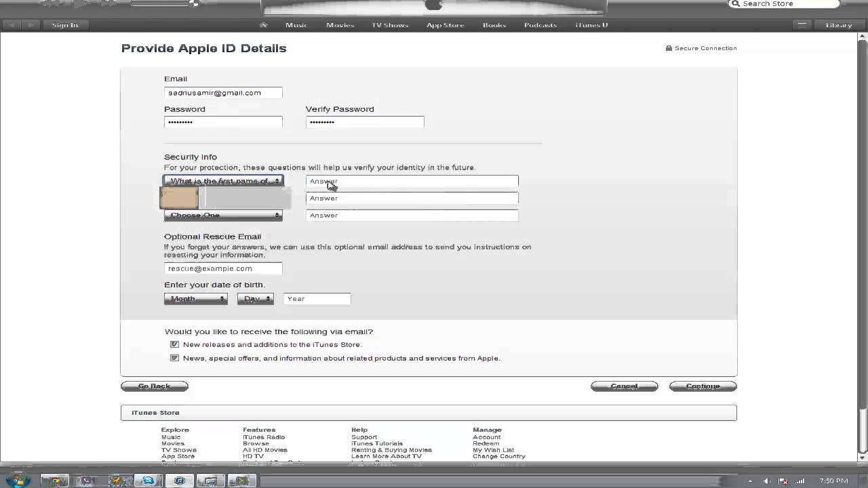Open iTunes taskbar icon
This screenshot has height=488, width=868.
180,481
